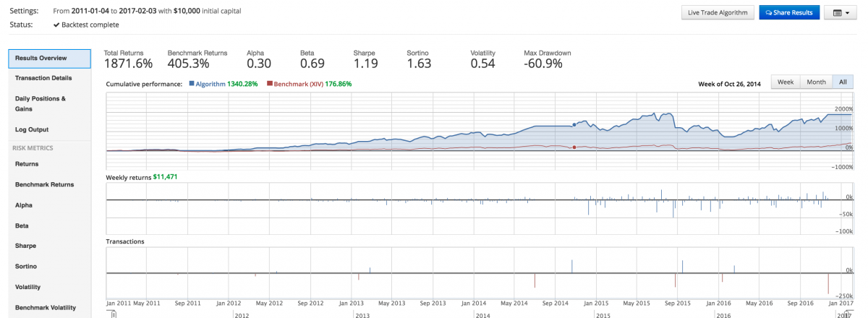Open the layout options dropdown button
This screenshot has width=868, height=318.
click(x=840, y=12)
